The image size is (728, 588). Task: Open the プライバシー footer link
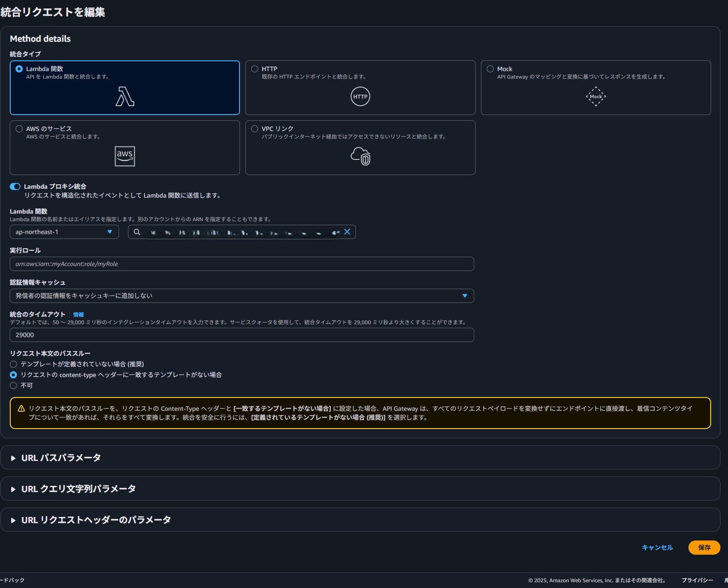click(x=697, y=580)
